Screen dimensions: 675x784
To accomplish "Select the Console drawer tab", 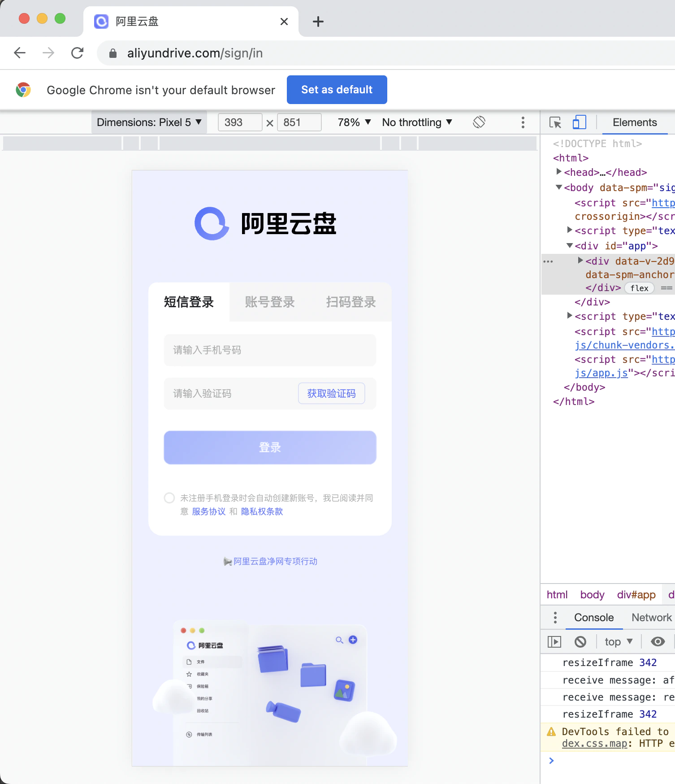I will [594, 618].
